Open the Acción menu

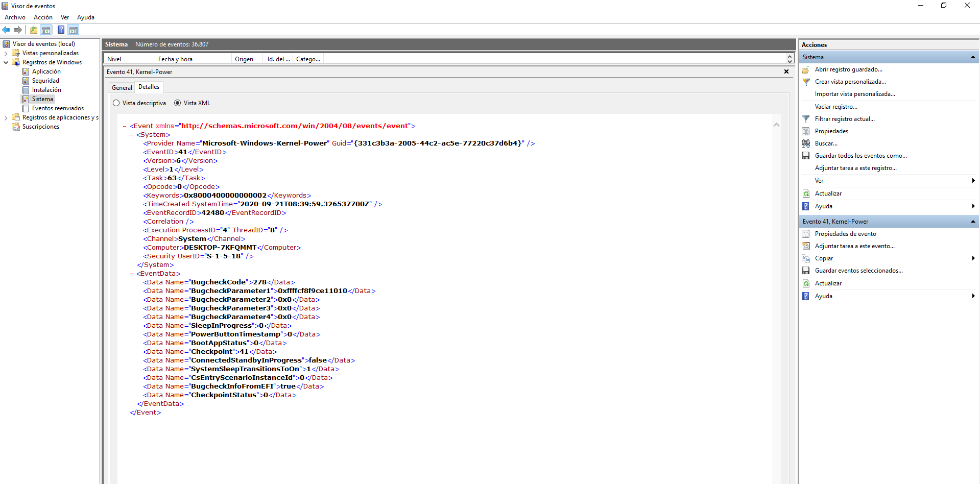43,17
